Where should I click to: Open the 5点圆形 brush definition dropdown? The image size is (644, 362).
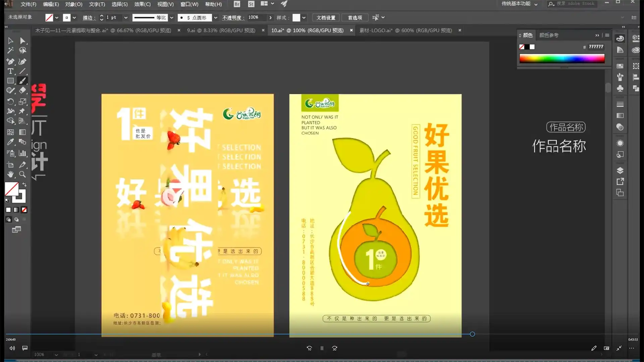click(x=215, y=17)
